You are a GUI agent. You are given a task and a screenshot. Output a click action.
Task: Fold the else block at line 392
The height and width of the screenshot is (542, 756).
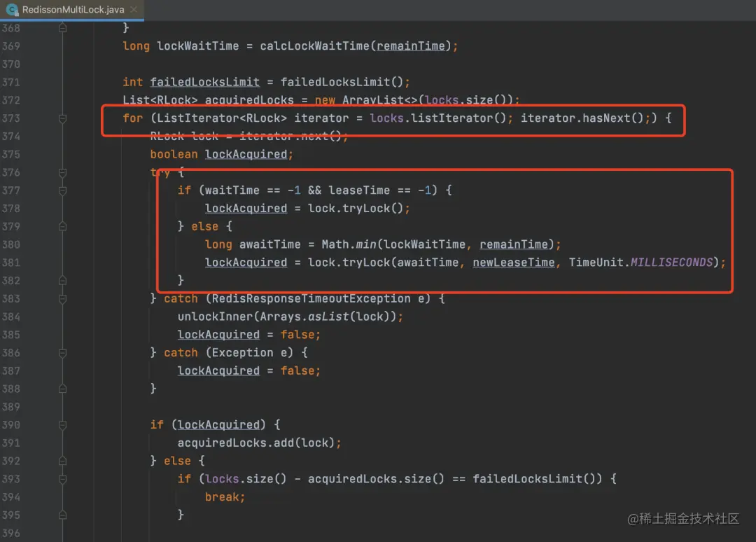63,461
